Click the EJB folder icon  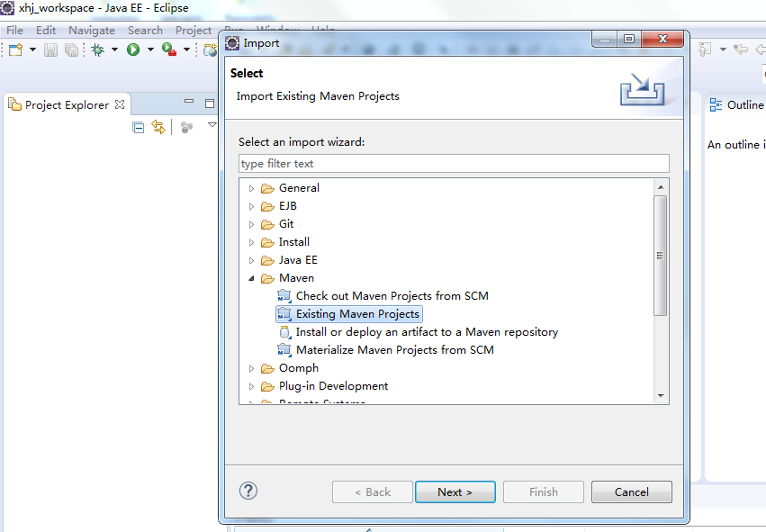pos(267,207)
